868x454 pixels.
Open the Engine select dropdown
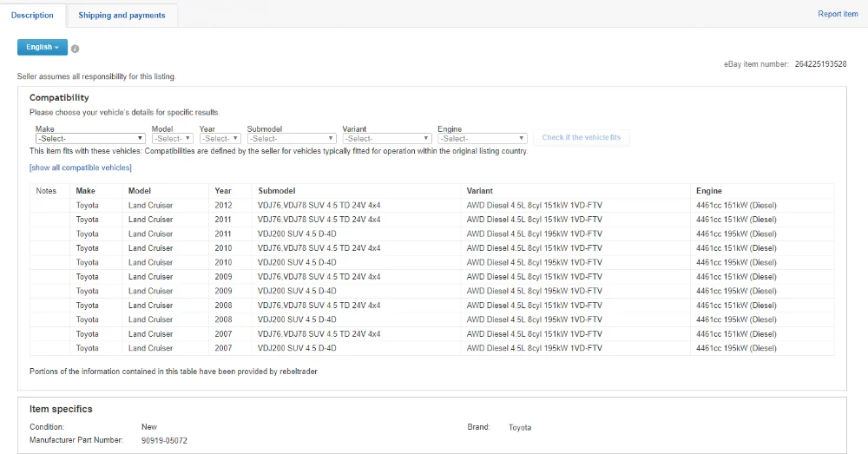[x=482, y=138]
